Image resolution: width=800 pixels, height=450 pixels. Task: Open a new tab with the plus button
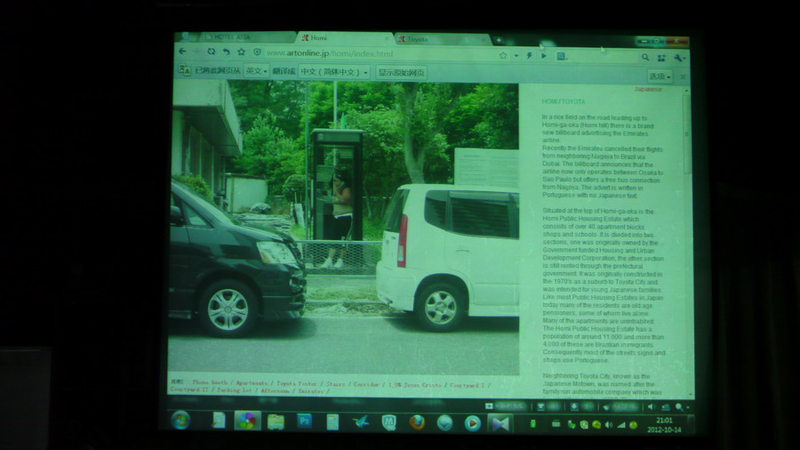[x=498, y=40]
